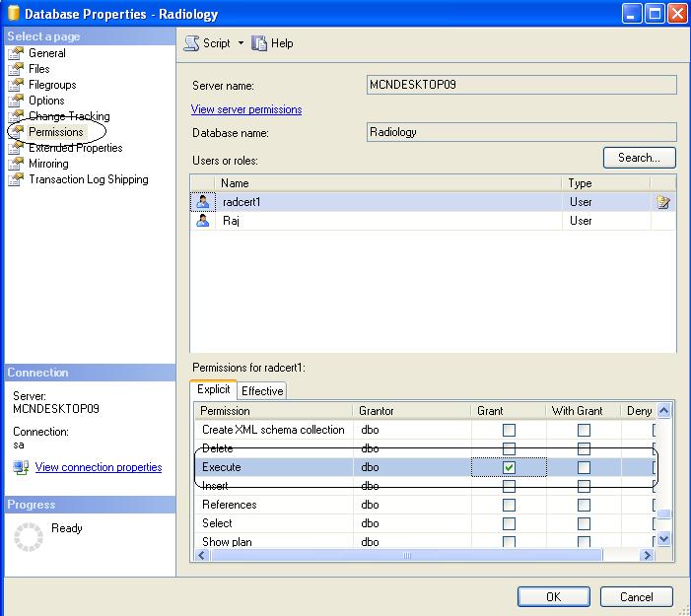Select the radcert1 user icon
Viewport: 691px width, 616px height.
click(203, 202)
